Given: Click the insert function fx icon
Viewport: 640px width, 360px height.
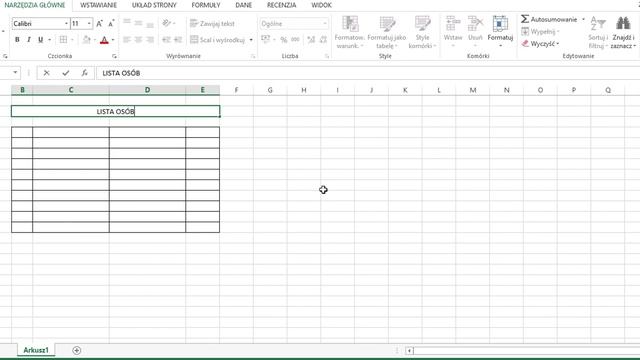Looking at the screenshot, I should (x=84, y=73).
